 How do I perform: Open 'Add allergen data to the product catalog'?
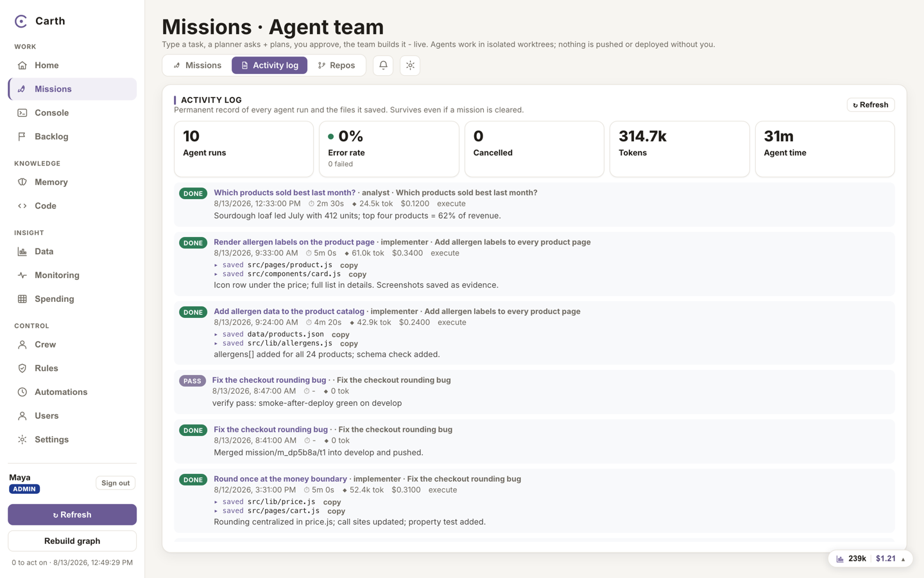tap(289, 311)
